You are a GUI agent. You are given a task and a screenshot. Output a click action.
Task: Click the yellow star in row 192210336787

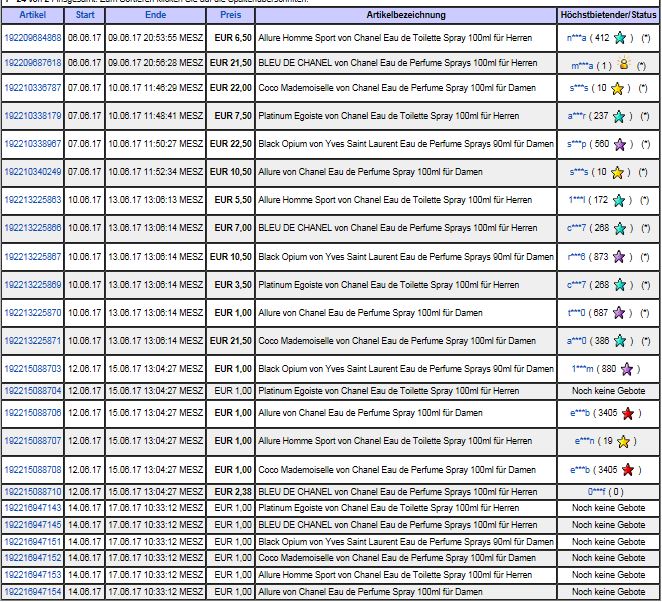click(617, 88)
